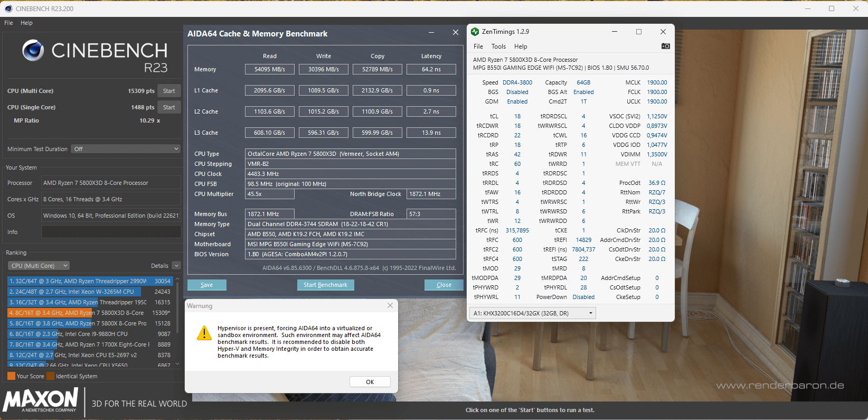The height and width of the screenshot is (420, 868).
Task: Click the ZenTimings app icon in title bar
Action: pos(475,32)
